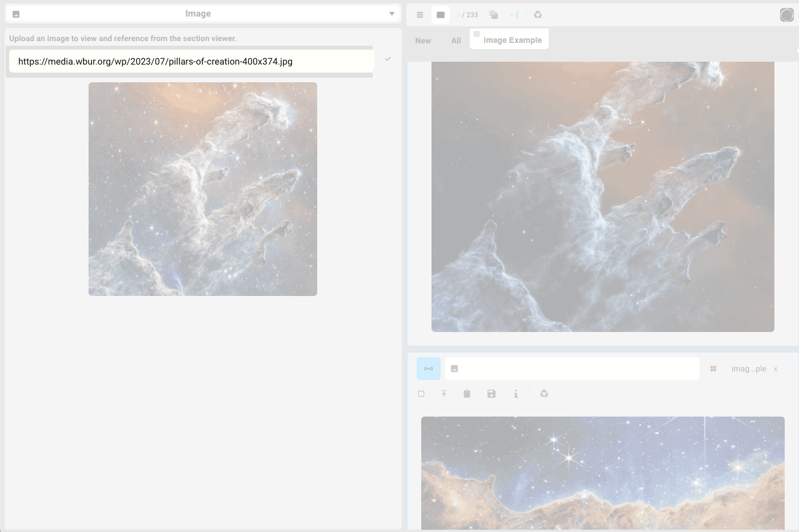Screen dimensions: 799x532
Task: Switch to the New tab
Action: 423,41
